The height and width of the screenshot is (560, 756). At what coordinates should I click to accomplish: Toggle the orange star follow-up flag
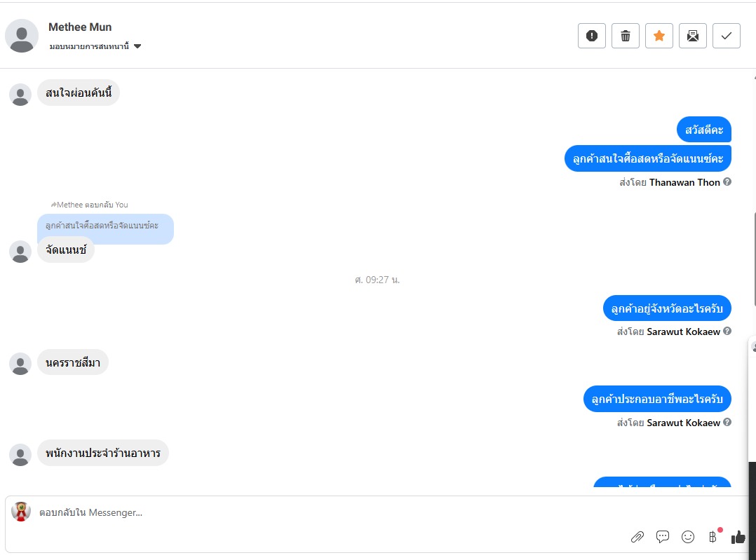coord(659,36)
